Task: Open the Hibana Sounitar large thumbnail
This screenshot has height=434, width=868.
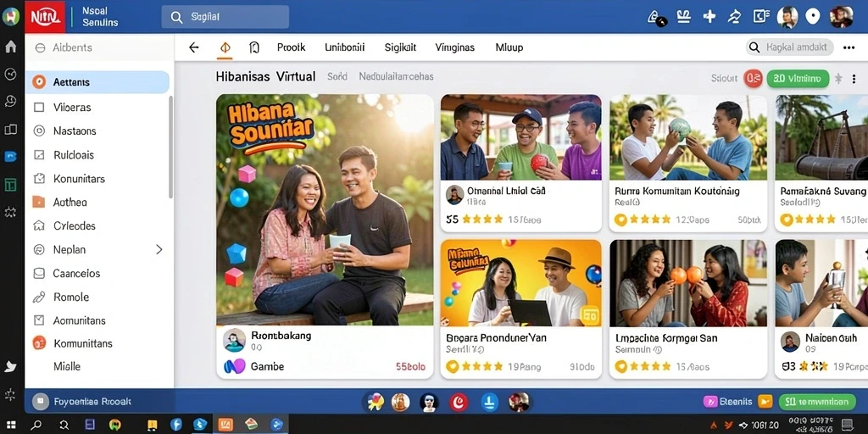Action: 325,210
